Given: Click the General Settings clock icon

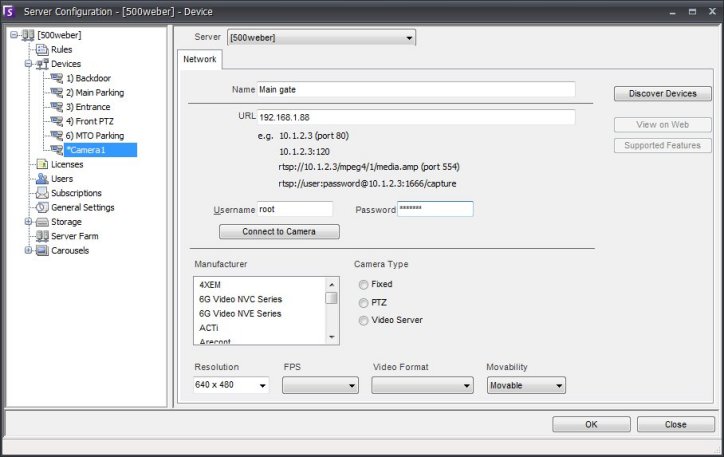Looking at the screenshot, I should [x=42, y=207].
